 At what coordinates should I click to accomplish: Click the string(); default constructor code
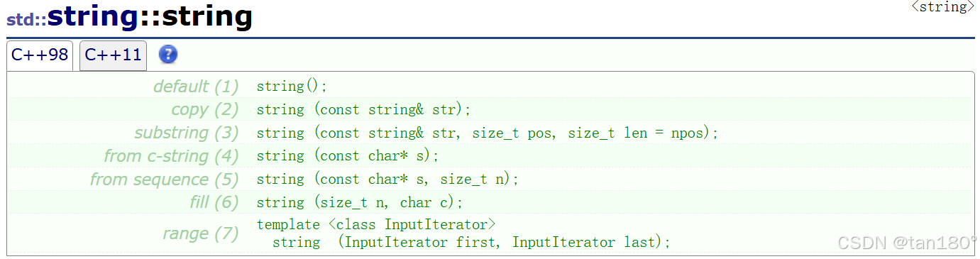(x=292, y=87)
